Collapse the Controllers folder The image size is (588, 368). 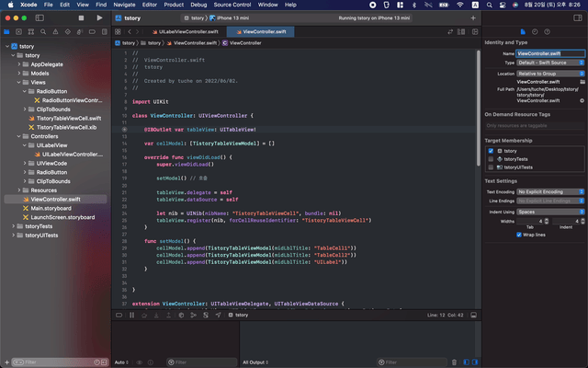coord(18,136)
